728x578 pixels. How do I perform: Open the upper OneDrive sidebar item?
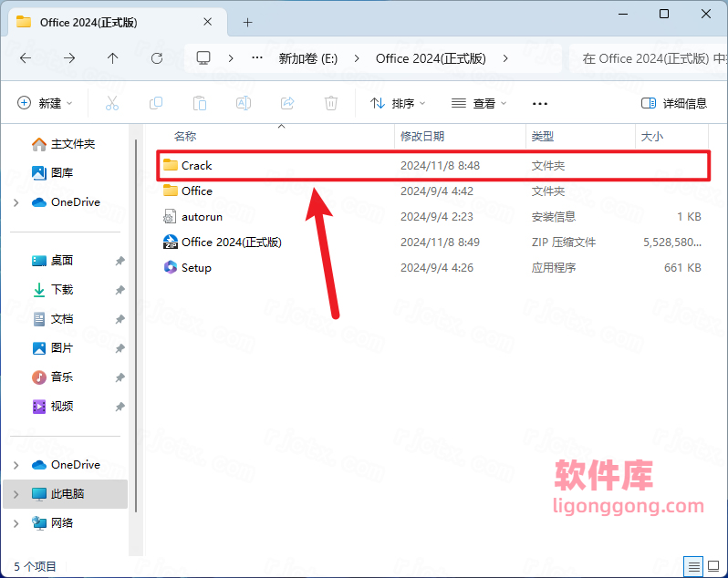tap(66, 202)
